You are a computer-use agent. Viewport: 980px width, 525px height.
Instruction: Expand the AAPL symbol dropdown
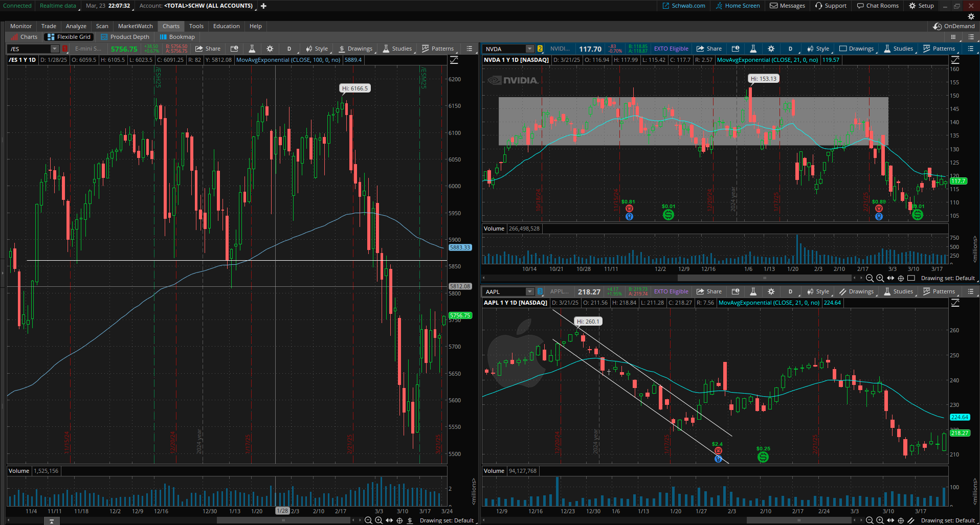(x=529, y=291)
